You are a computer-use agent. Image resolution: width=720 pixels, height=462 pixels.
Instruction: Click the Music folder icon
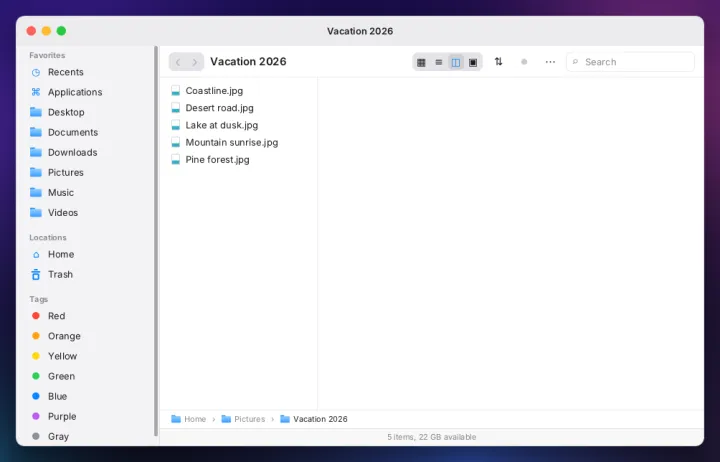(x=36, y=192)
